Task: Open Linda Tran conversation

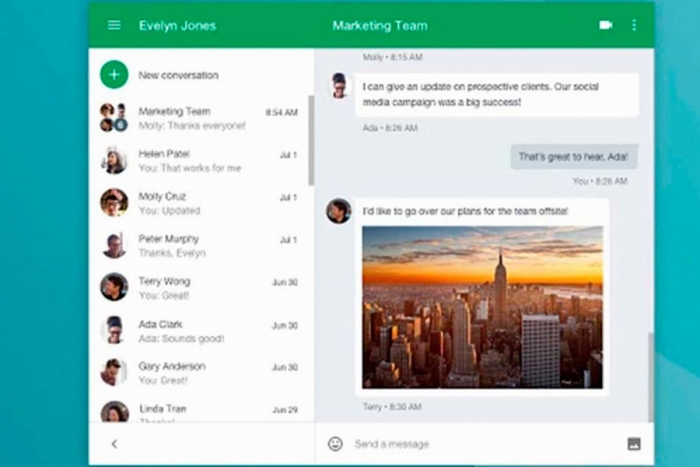Action: (199, 409)
